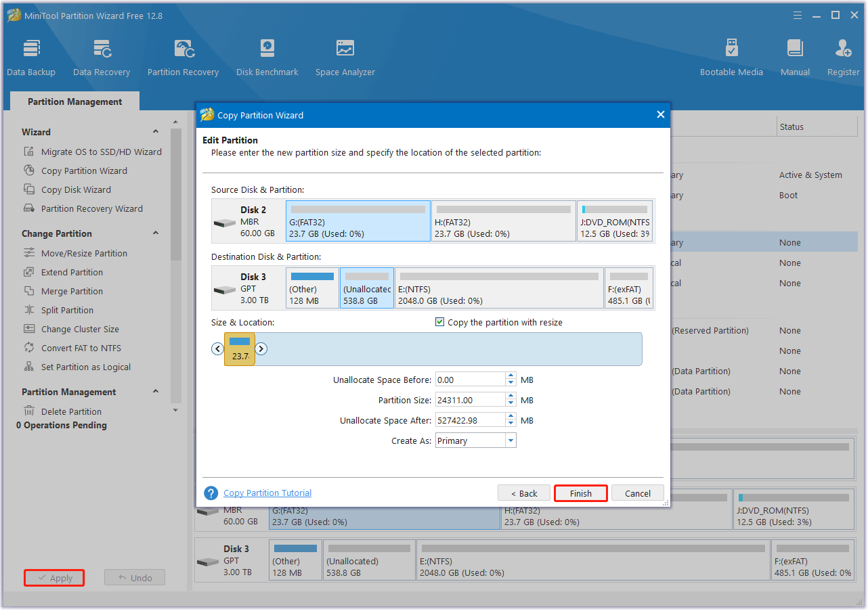The width and height of the screenshot is (868, 611).
Task: Collapse the Partition Management sidebar section
Action: coord(156,392)
